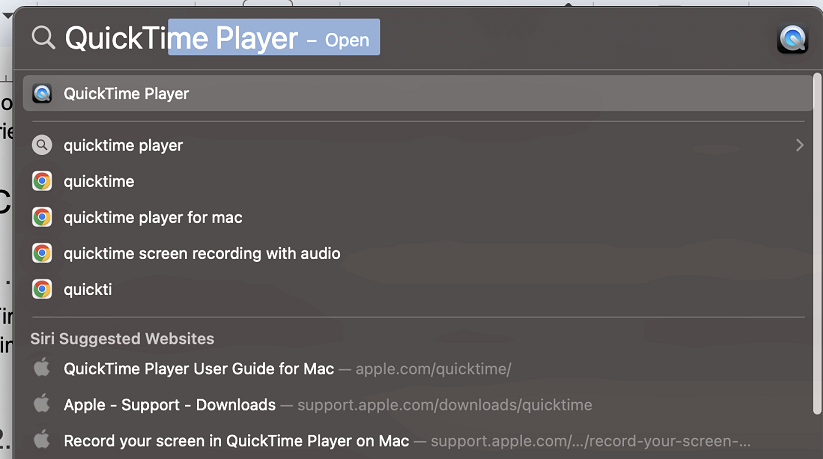Open Apple - Support - Downloads website

417,404
